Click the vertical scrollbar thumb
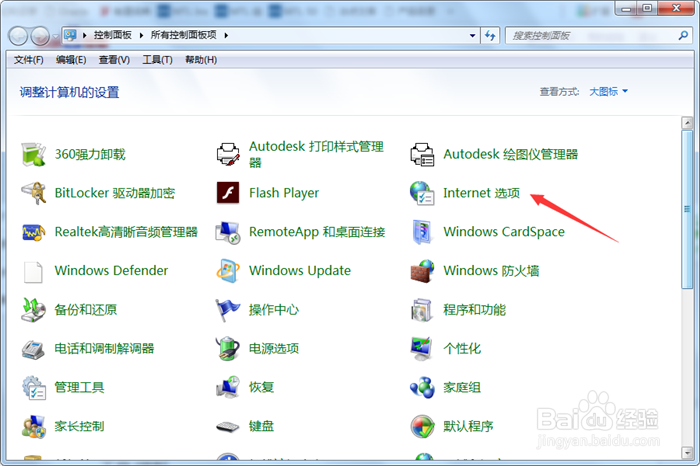700x466 pixels. (x=688, y=209)
